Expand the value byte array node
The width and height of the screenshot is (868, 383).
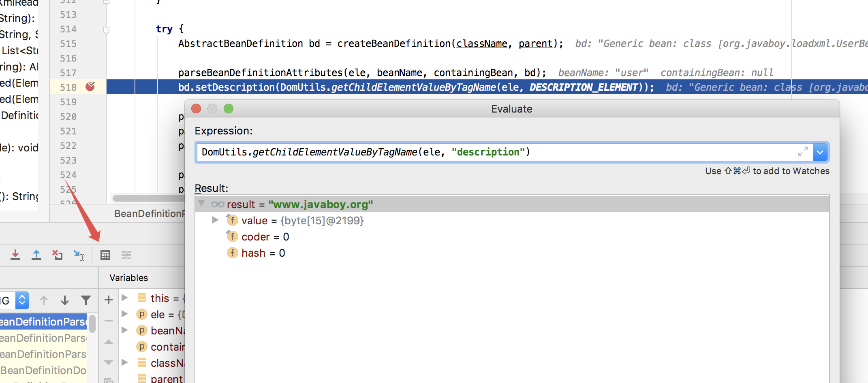pyautogui.click(x=216, y=220)
